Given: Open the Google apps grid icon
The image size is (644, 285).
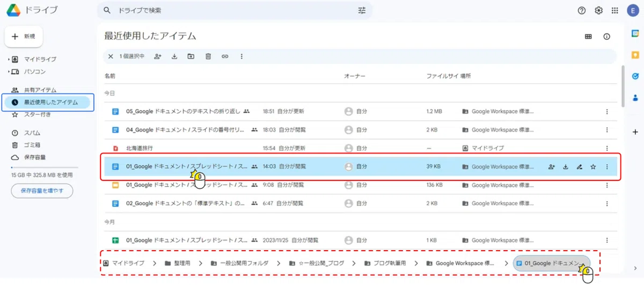Looking at the screenshot, I should tap(615, 10).
